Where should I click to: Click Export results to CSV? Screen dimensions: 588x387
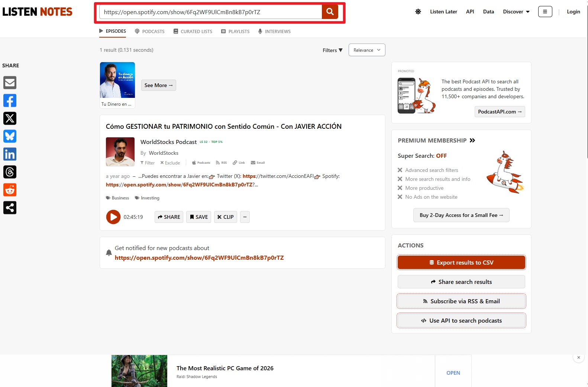[x=461, y=262]
